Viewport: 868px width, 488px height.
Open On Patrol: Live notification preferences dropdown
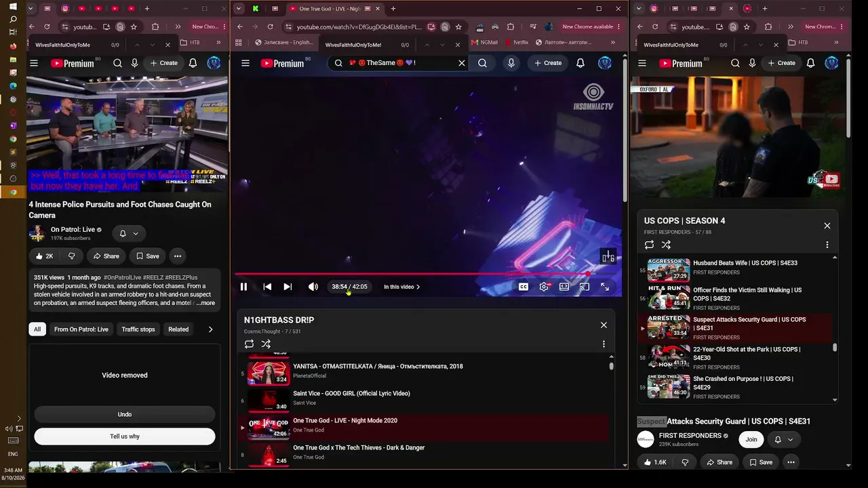129,234
